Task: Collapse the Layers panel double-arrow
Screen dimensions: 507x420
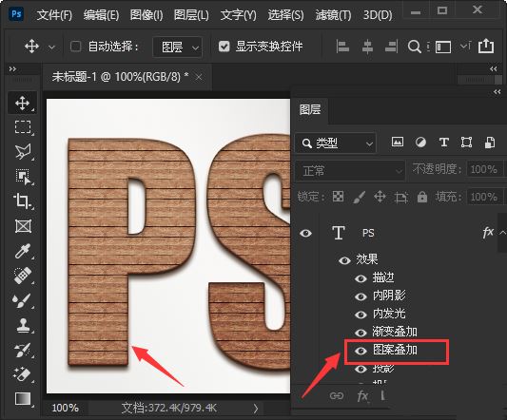Action: pos(497,92)
